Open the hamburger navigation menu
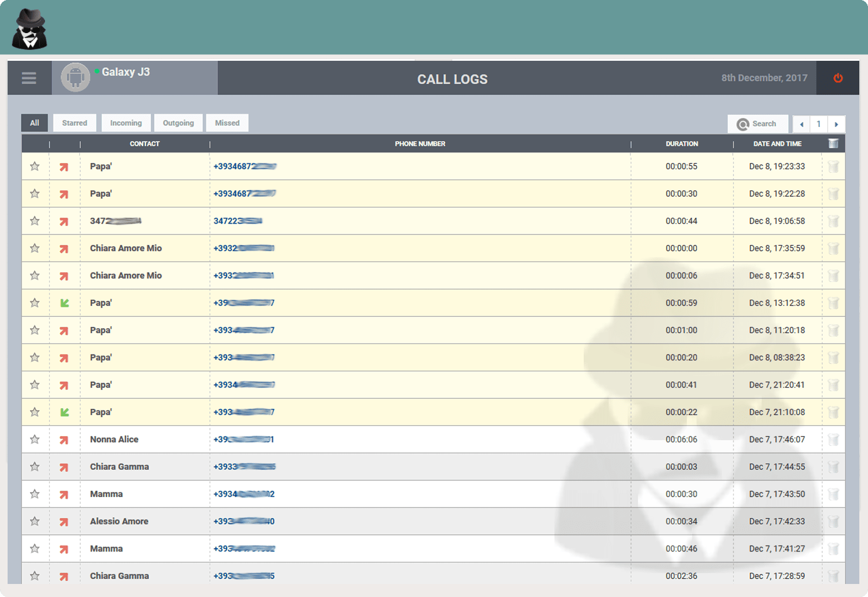Screen dimensions: 868x597 pos(29,78)
